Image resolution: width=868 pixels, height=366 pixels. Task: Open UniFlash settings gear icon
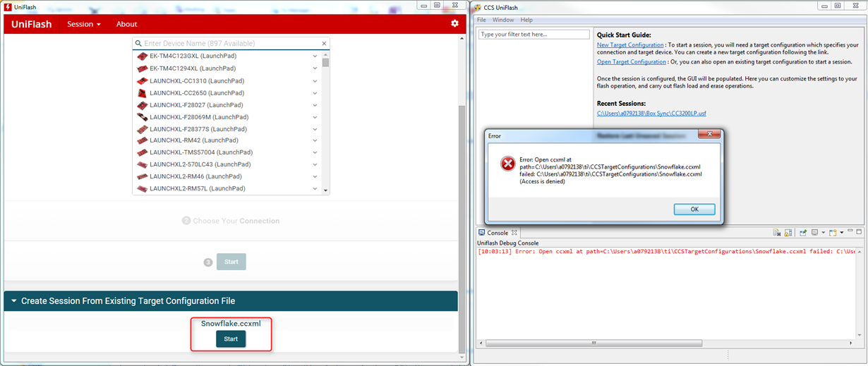tap(454, 23)
